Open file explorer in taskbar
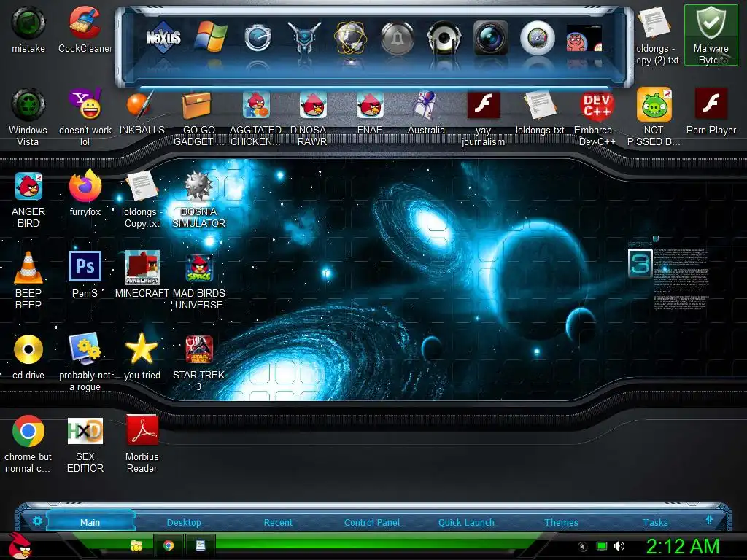Image resolution: width=747 pixels, height=560 pixels. (x=136, y=545)
